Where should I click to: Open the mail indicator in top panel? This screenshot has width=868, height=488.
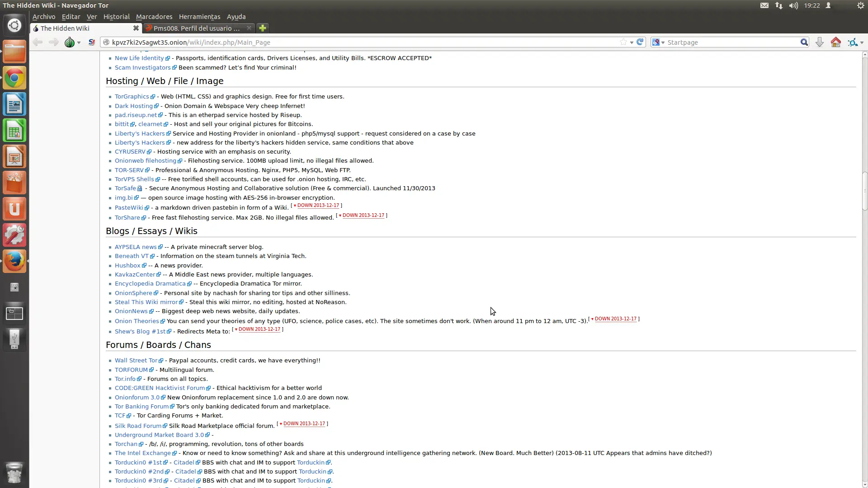click(764, 5)
